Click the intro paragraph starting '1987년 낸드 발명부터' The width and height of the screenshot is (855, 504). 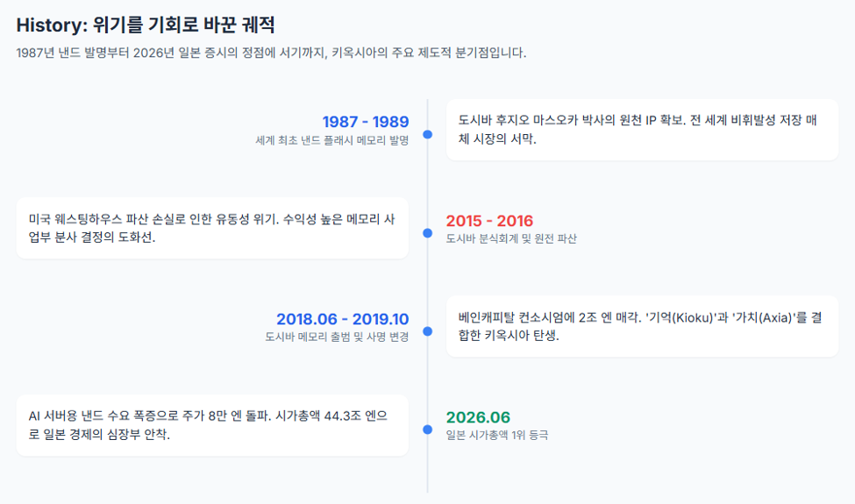coord(271,53)
